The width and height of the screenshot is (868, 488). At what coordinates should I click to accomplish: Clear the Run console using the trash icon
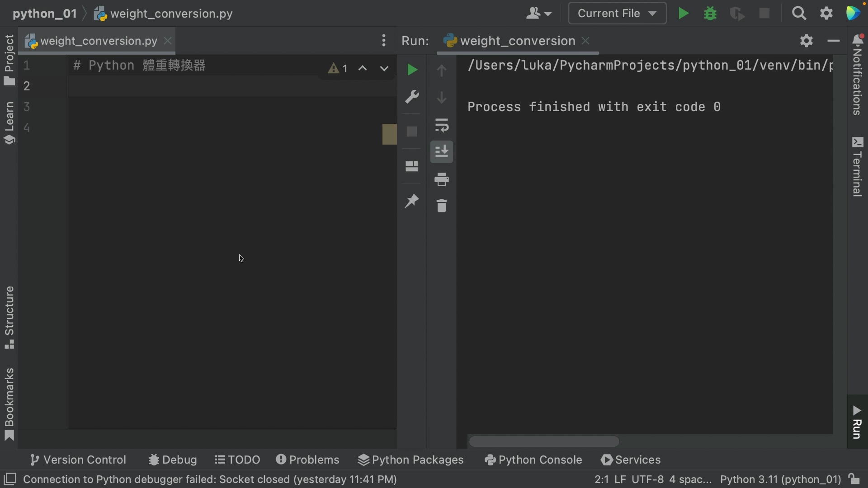pyautogui.click(x=442, y=206)
